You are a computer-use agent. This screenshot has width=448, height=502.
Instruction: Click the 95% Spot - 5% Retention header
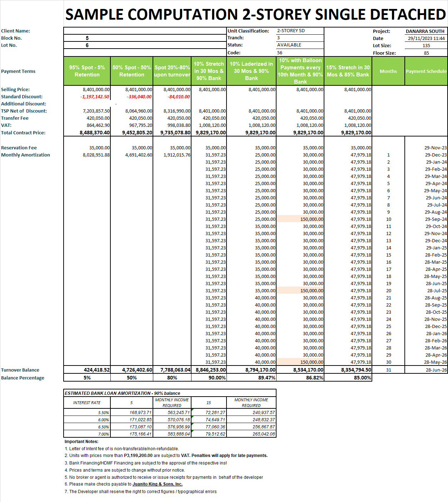87,71
